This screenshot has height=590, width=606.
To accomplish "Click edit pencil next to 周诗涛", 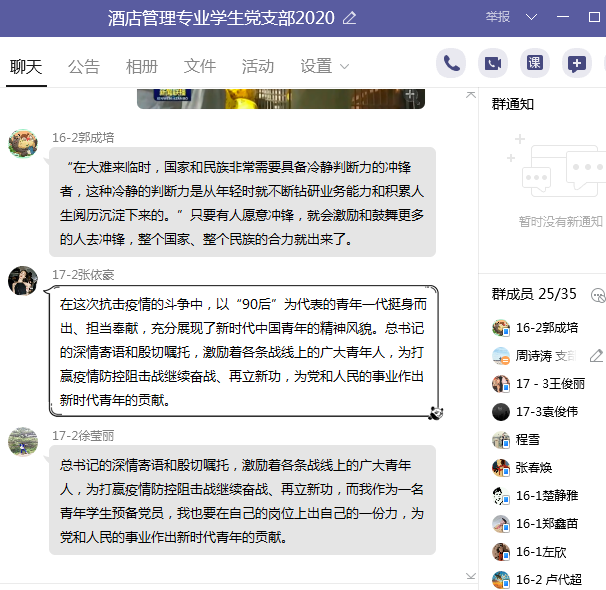I will (x=596, y=355).
